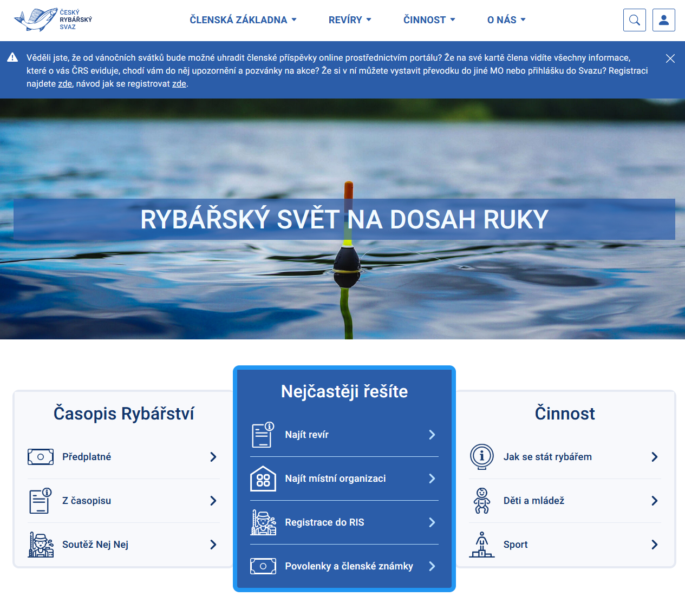This screenshot has width=685, height=616.
Task: Open Povolenky a členské známky
Action: (x=349, y=566)
